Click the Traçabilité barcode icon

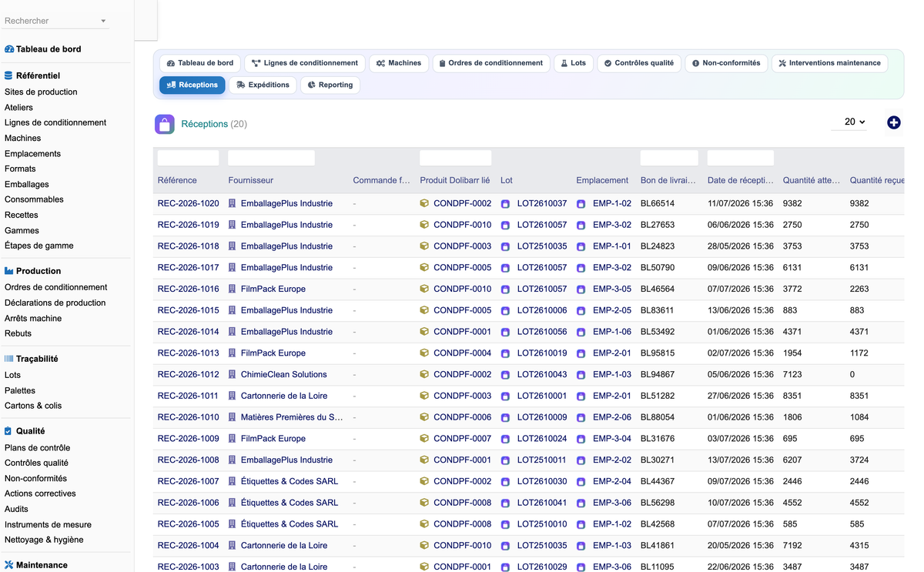[9, 359]
